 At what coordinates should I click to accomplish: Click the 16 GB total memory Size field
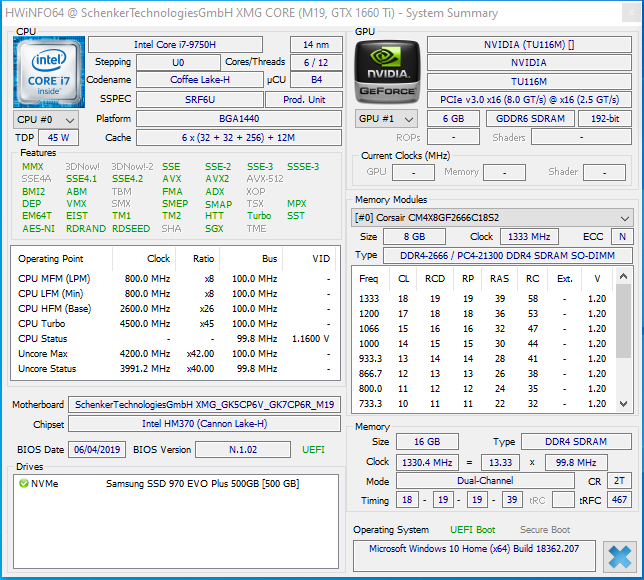click(x=427, y=442)
